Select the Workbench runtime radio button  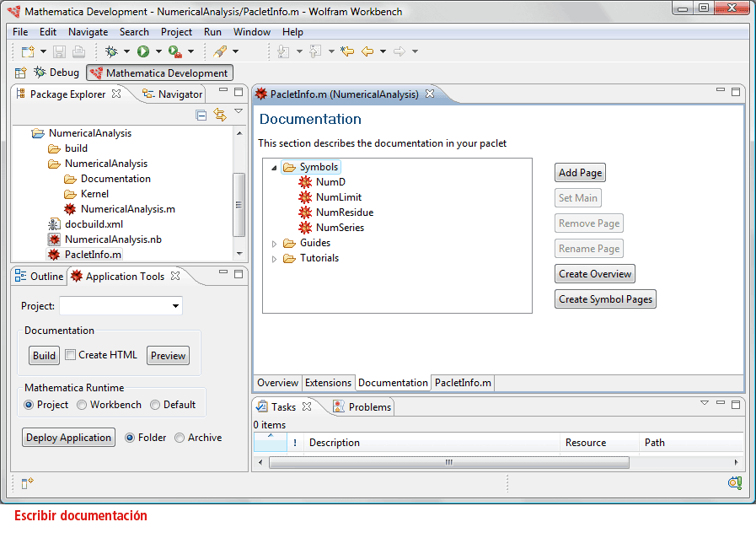click(82, 405)
